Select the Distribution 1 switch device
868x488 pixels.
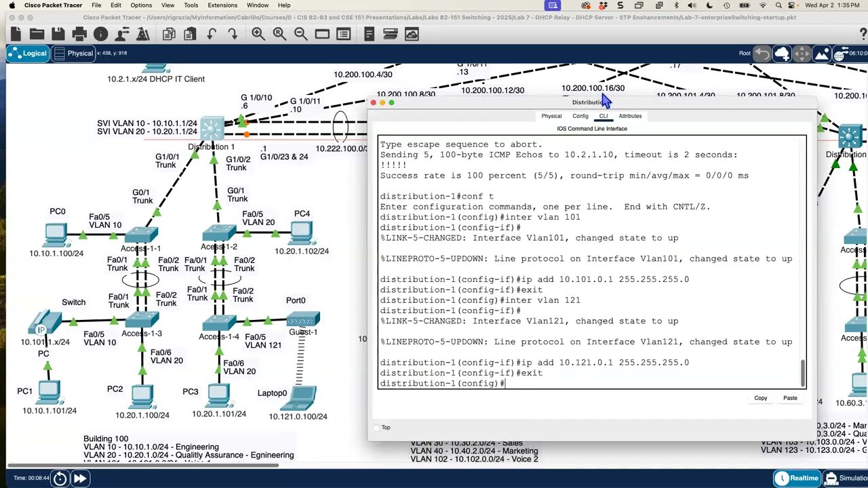(x=212, y=128)
